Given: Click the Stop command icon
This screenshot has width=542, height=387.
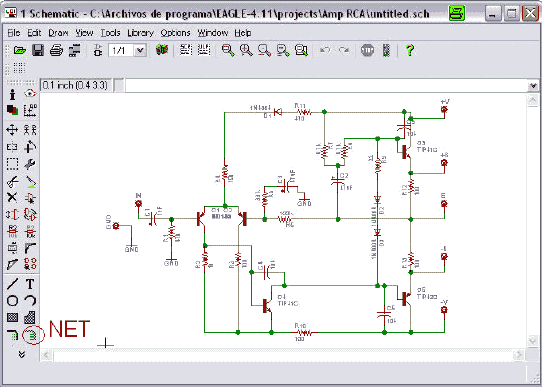Looking at the screenshot, I should [367, 50].
